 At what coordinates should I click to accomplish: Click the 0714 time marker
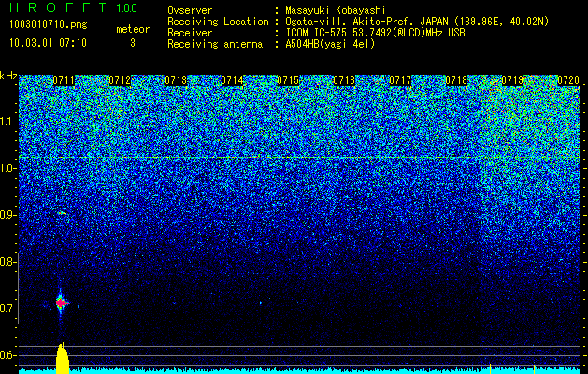tap(232, 80)
